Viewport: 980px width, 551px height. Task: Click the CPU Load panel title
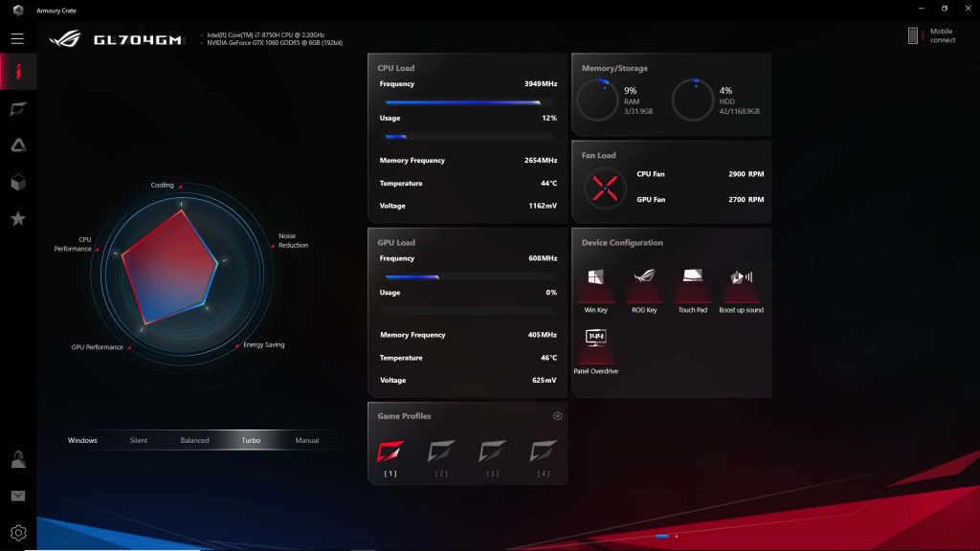[x=395, y=68]
